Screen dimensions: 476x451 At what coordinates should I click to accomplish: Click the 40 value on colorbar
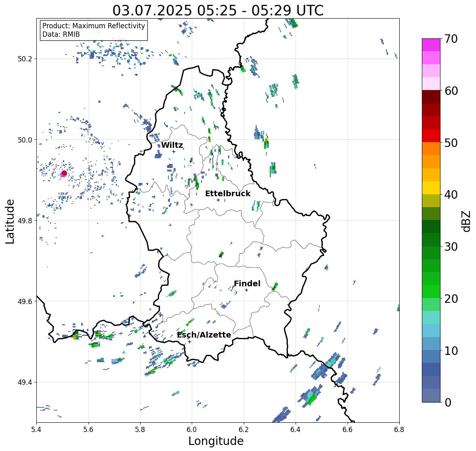click(x=451, y=195)
